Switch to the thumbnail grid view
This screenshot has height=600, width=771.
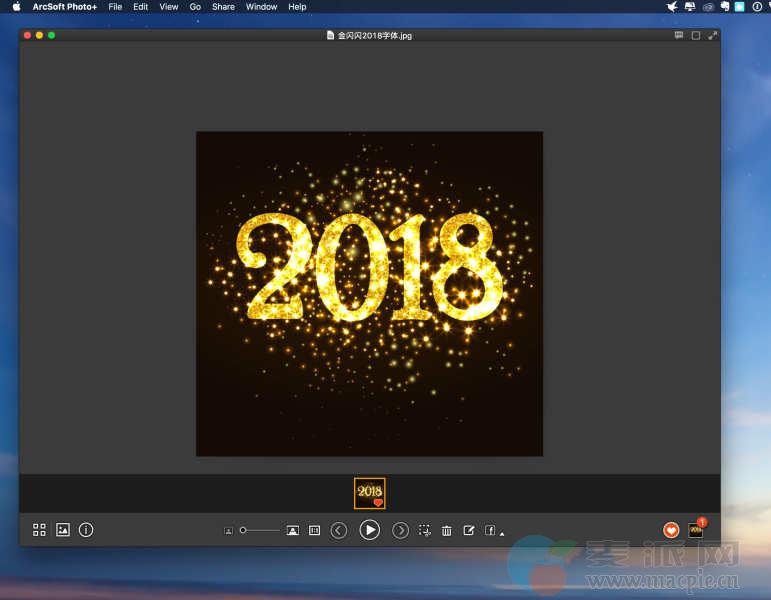pos(40,530)
